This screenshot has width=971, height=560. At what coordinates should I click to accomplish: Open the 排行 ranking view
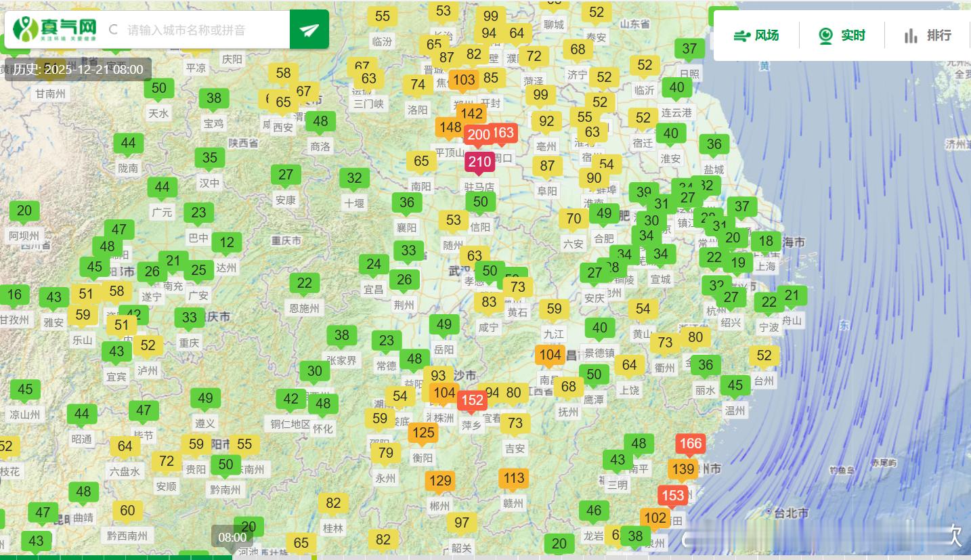pyautogui.click(x=928, y=35)
